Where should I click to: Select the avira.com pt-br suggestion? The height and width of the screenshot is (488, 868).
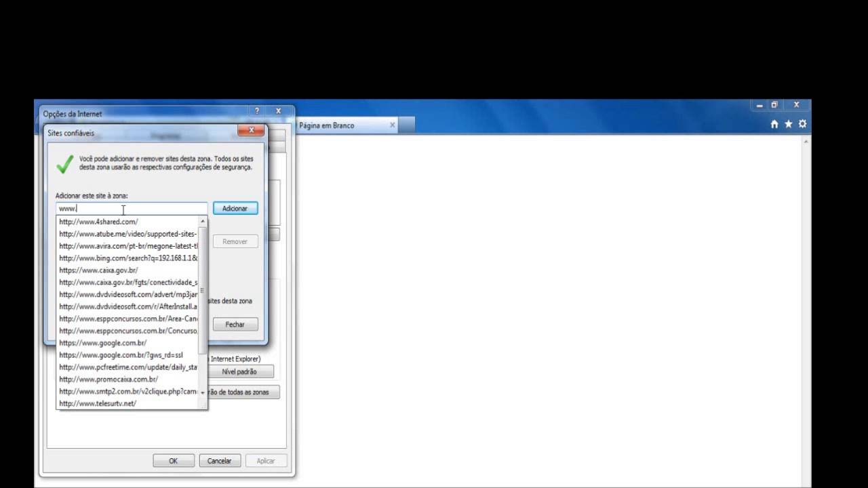click(x=127, y=246)
